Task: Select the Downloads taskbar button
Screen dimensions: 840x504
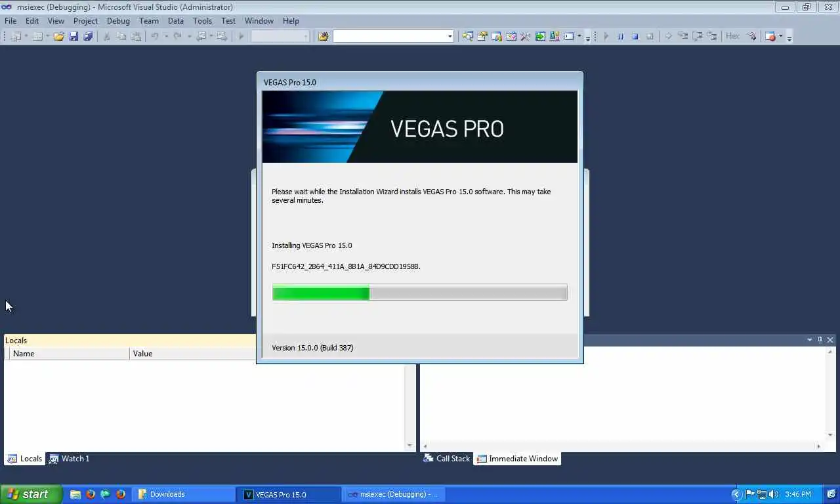Action: (184, 494)
